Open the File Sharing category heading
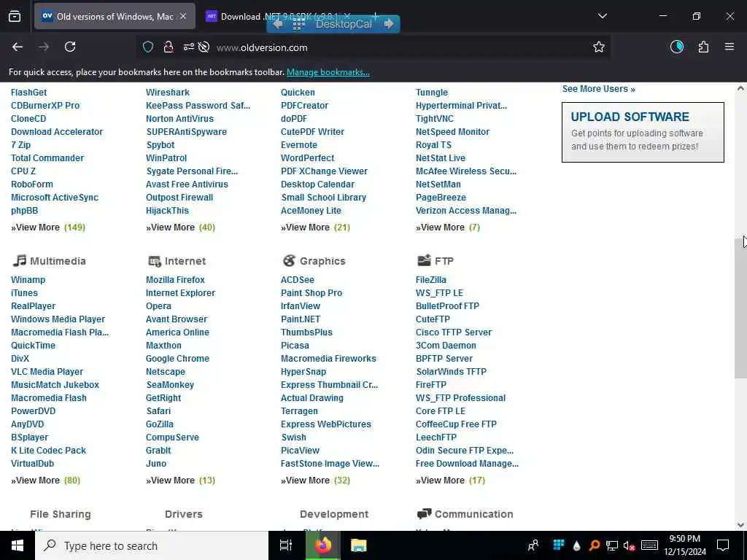Image resolution: width=747 pixels, height=560 pixels. (61, 514)
